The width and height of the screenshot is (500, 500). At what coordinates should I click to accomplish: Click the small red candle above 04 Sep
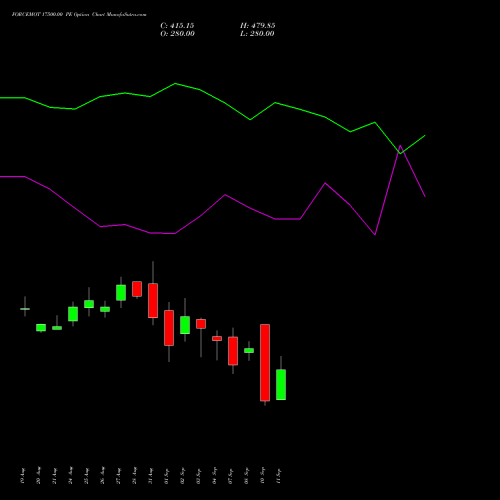point(217,338)
